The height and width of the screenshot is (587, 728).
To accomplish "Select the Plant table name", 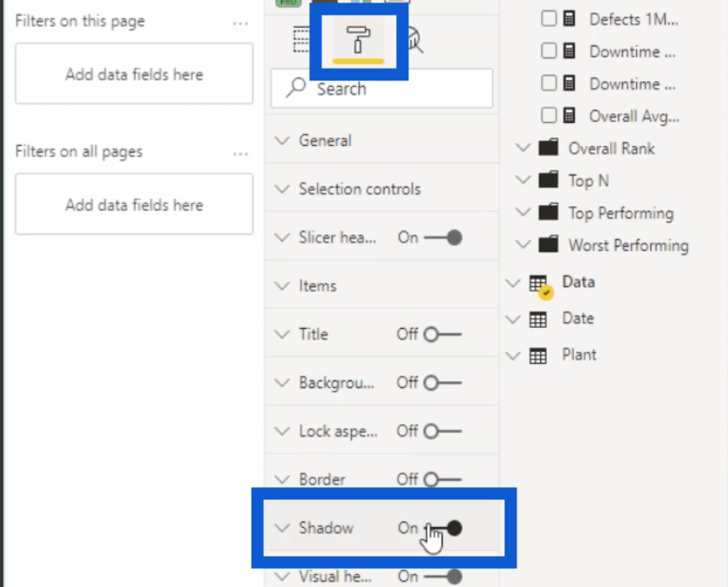I will pos(579,355).
